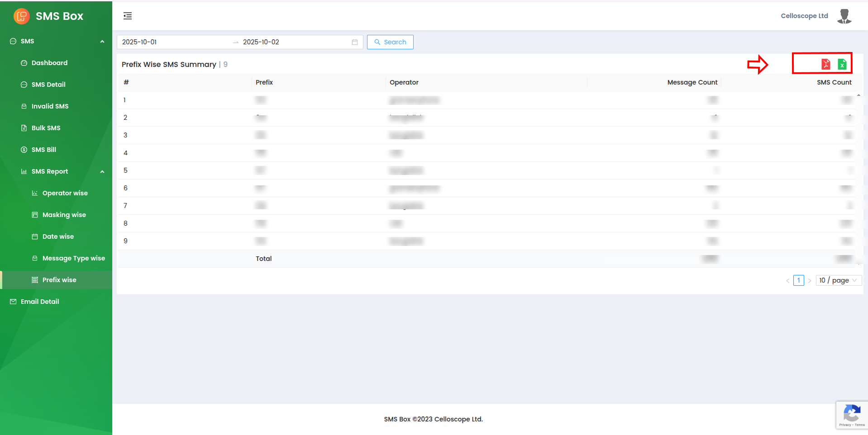Click the user profile avatar icon
Image resolution: width=868 pixels, height=435 pixels.
(844, 16)
